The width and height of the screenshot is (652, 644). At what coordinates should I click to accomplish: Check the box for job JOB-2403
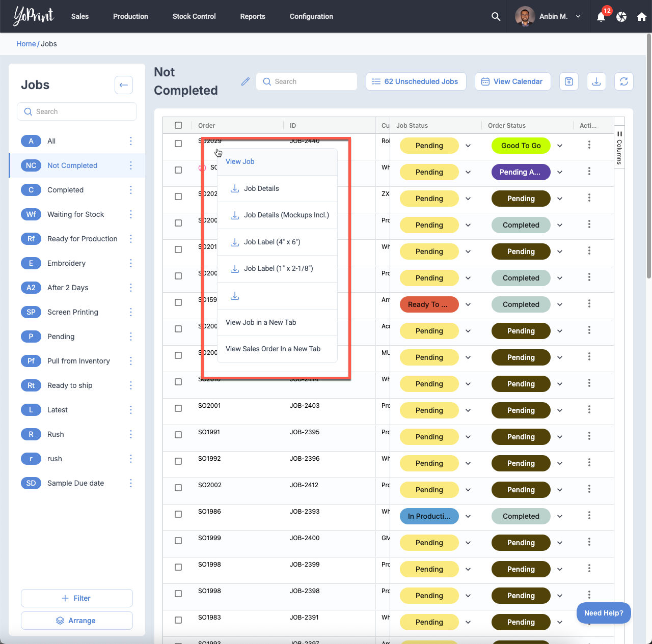178,408
